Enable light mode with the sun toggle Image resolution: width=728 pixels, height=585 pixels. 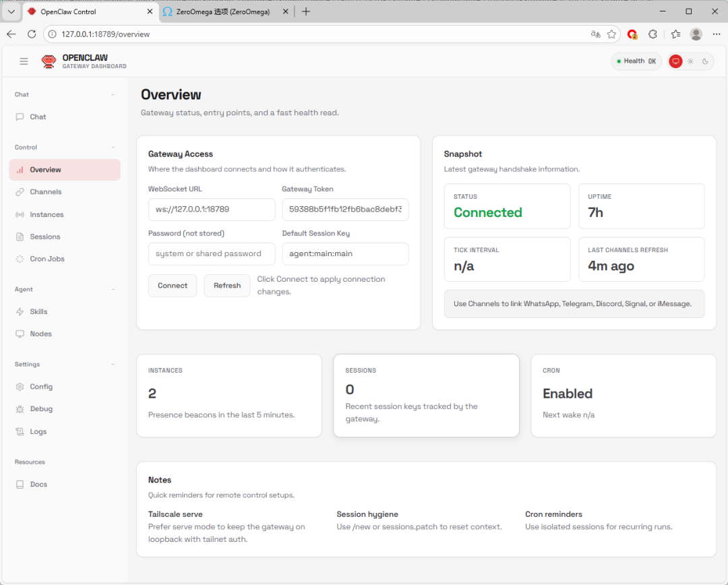(690, 61)
